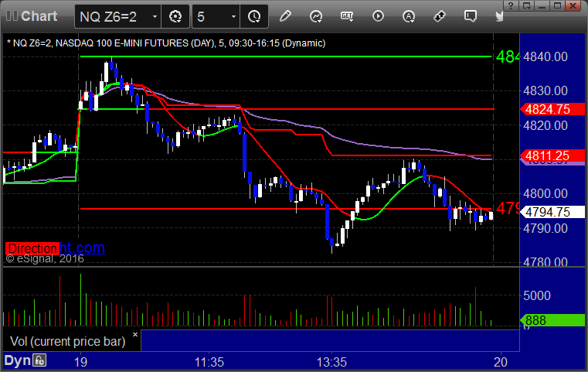Expand the interval 5 dropdown
The width and height of the screenshot is (588, 372).
(x=233, y=17)
